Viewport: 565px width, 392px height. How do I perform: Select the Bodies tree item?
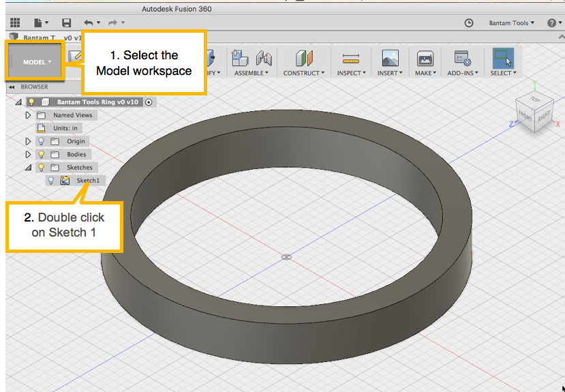point(76,154)
